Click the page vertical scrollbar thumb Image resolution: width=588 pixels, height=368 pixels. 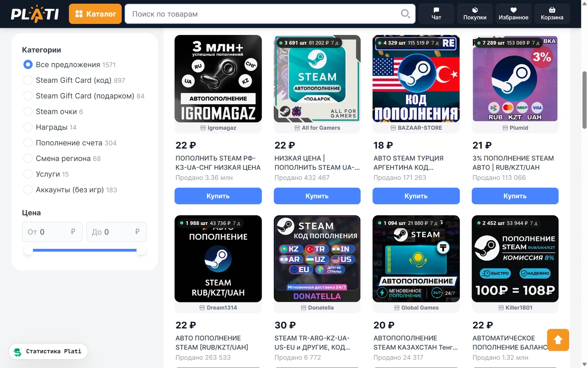584,100
